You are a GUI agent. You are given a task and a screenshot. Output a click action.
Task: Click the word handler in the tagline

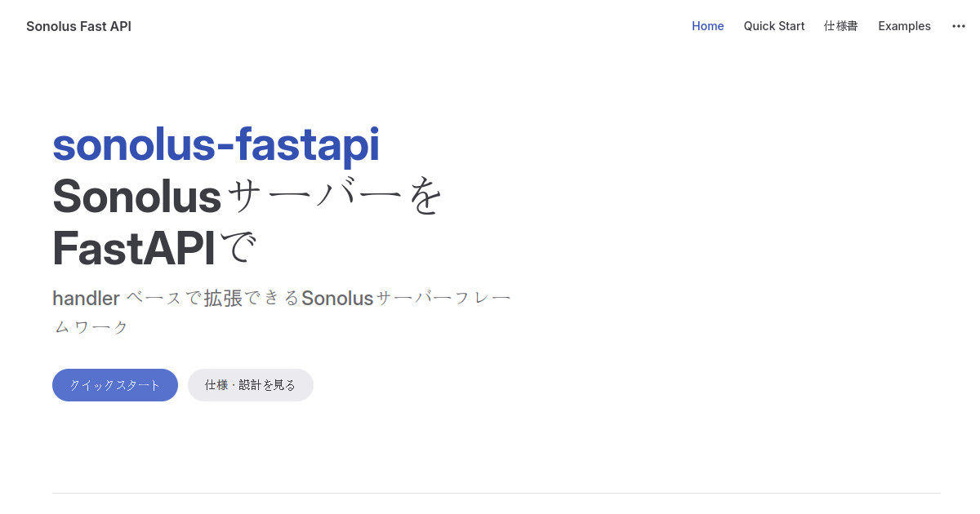click(x=87, y=299)
